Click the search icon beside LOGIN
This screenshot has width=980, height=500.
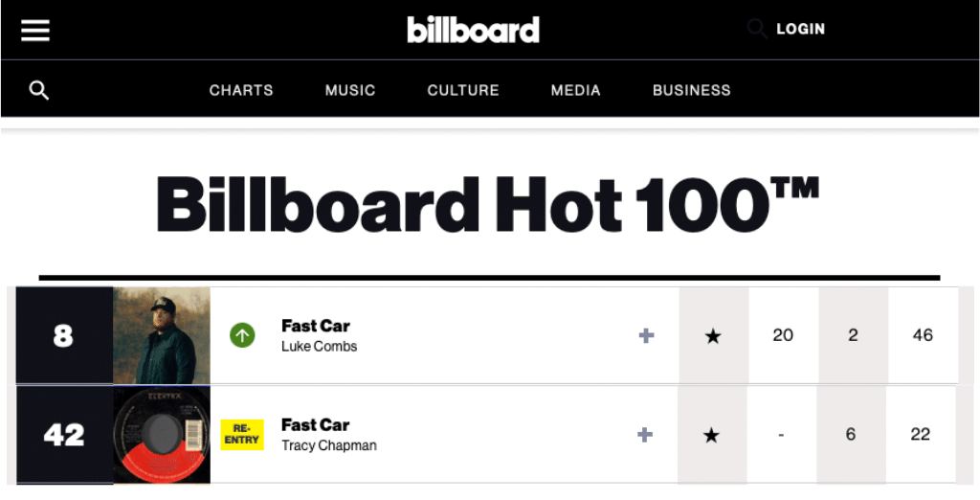757,30
